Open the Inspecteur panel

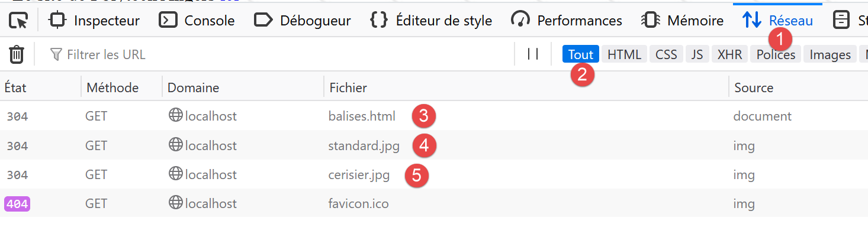(95, 21)
